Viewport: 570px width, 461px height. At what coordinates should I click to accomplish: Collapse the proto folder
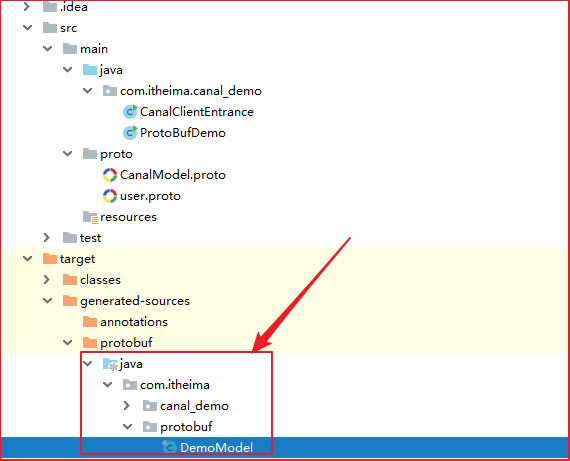pos(68,154)
